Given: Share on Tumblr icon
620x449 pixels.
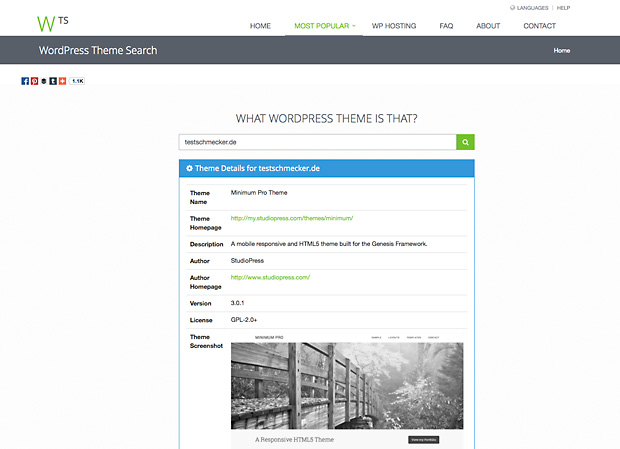Looking at the screenshot, I should pyautogui.click(x=53, y=81).
